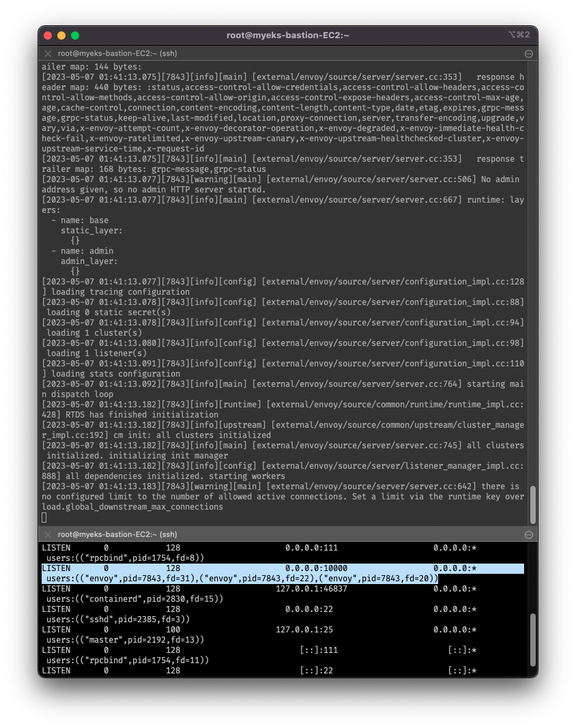Image resolution: width=576 pixels, height=728 pixels.
Task: Click 'n dispatch loop' text
Action: tap(78, 394)
